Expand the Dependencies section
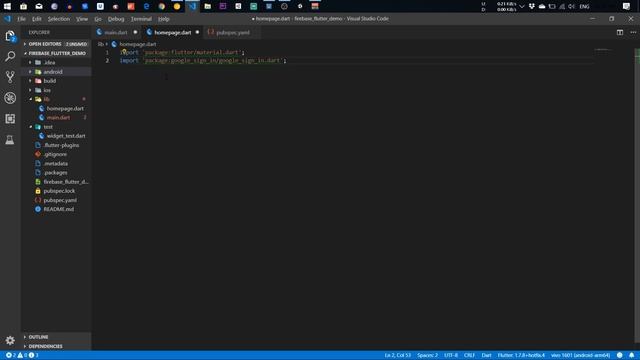Screen dimensions: 640x360 click(x=56, y=346)
